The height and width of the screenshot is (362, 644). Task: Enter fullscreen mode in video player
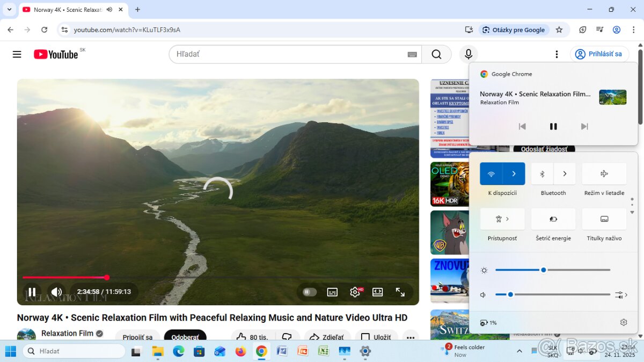[x=400, y=292]
